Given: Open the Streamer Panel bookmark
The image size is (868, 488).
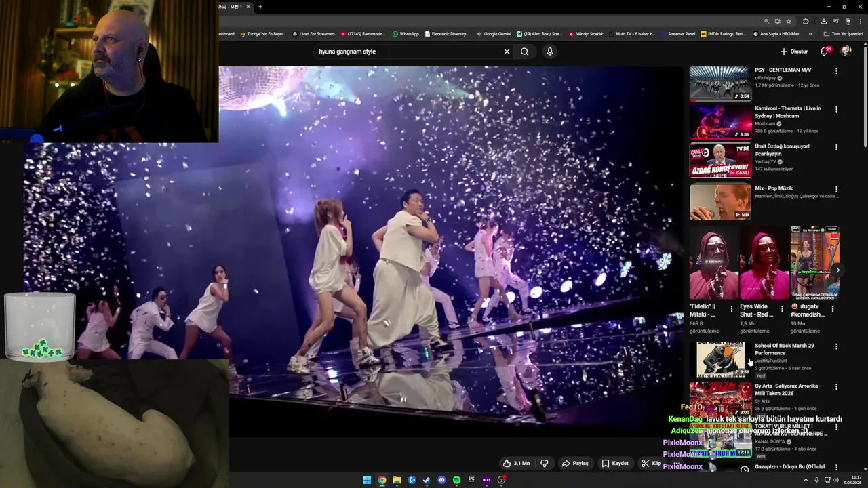Looking at the screenshot, I should tap(678, 34).
